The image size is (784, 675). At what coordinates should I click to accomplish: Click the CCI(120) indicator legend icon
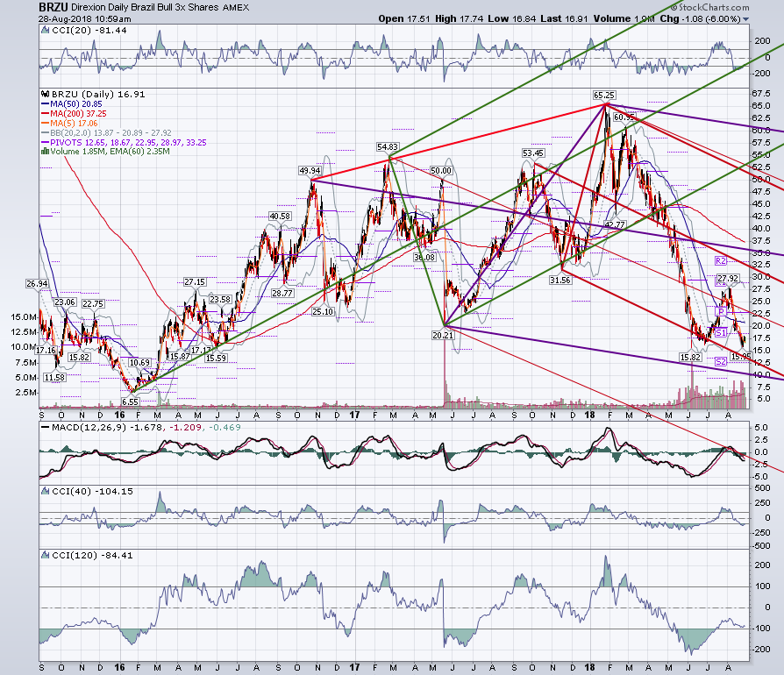45,555
